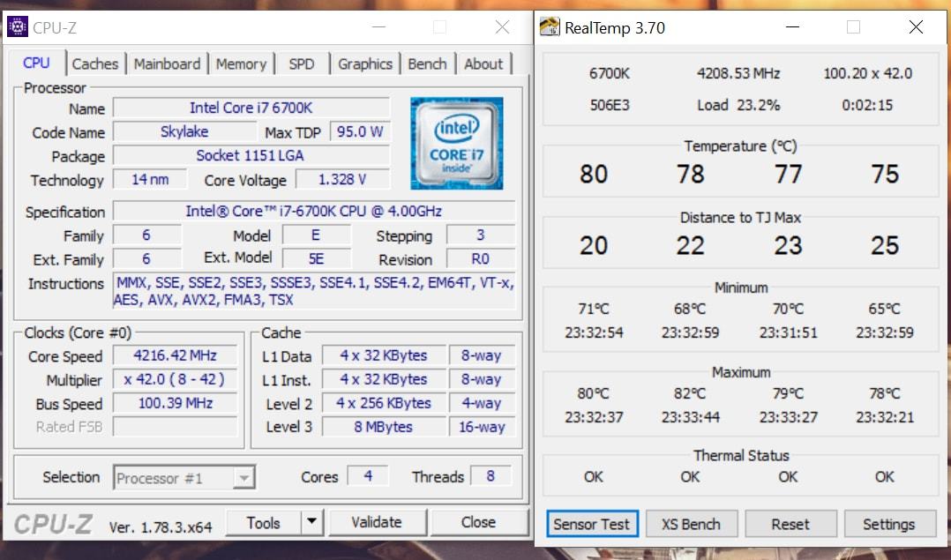Click the Level 2 cache value '4 x 256 KBytes'
This screenshot has width=951, height=560.
click(384, 403)
